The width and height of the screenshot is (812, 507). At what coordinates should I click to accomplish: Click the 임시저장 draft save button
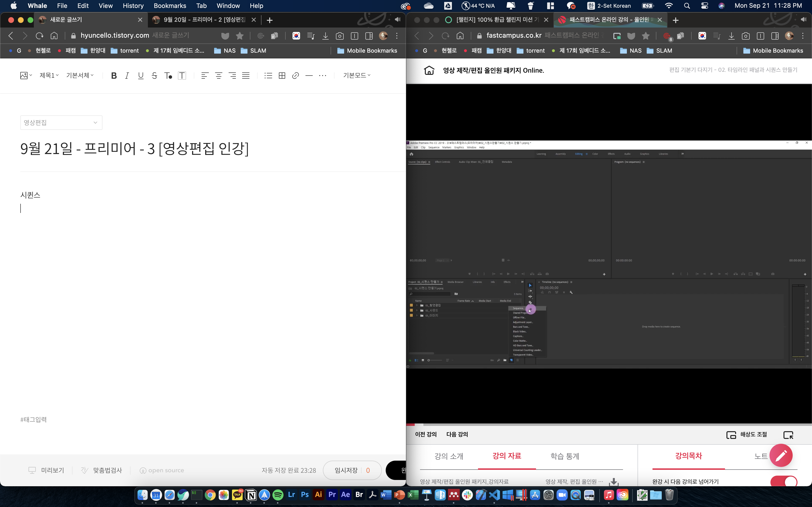tap(346, 470)
